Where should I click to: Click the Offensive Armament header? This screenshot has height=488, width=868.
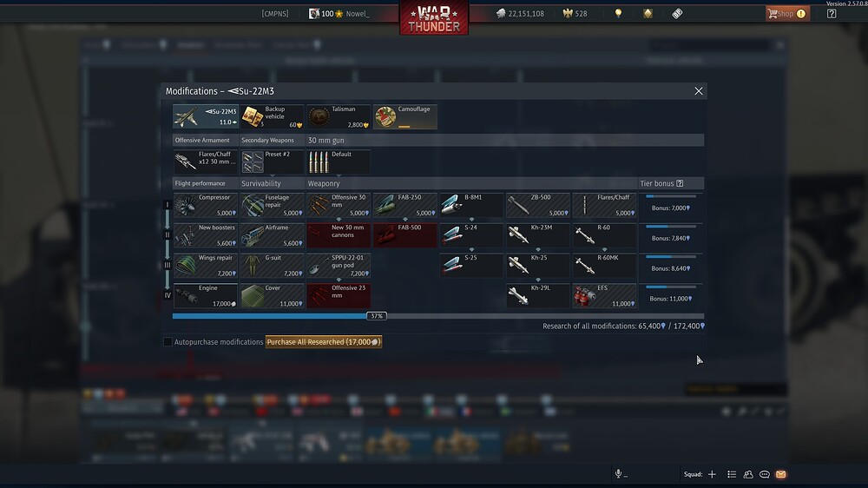pyautogui.click(x=202, y=140)
